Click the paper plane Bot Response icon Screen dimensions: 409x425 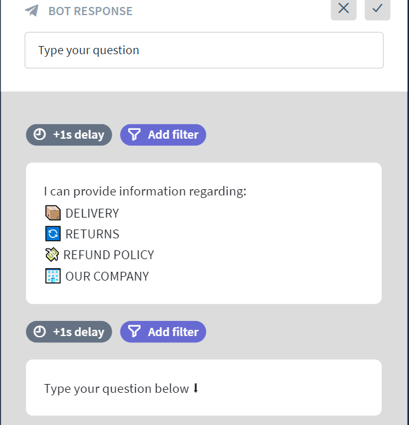pos(32,11)
